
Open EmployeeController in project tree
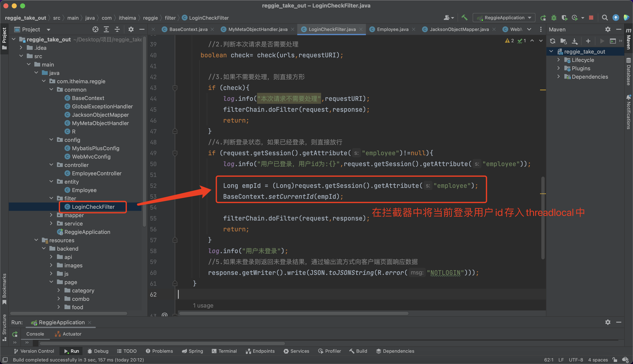pos(96,173)
